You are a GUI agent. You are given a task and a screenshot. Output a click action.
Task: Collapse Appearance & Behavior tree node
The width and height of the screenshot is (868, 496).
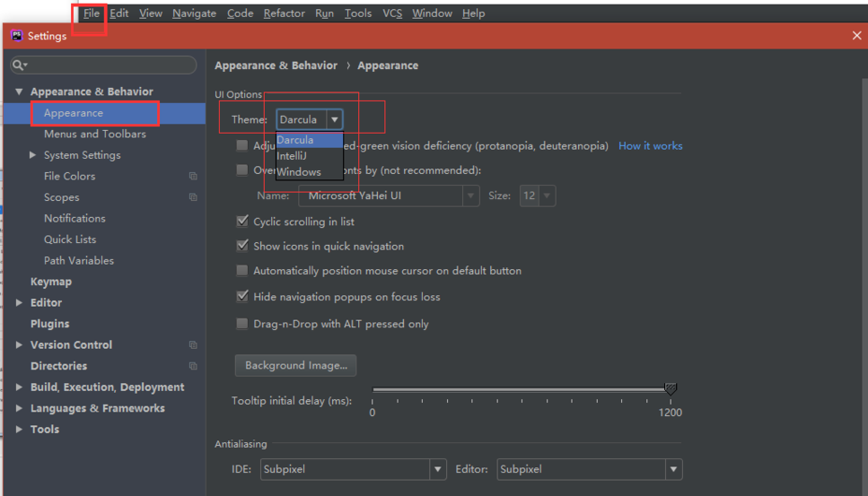pyautogui.click(x=19, y=91)
